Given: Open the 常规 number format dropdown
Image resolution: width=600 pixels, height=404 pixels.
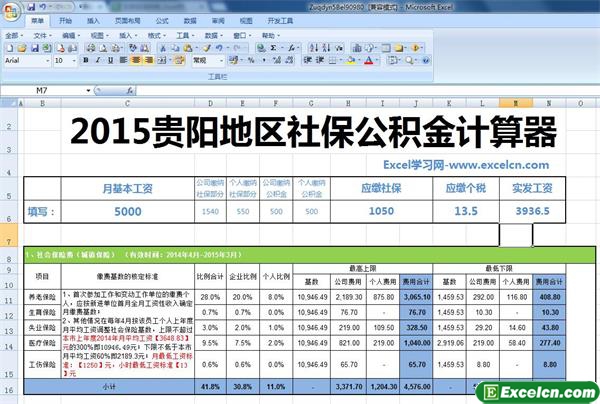Looking at the screenshot, I should pos(221,60).
